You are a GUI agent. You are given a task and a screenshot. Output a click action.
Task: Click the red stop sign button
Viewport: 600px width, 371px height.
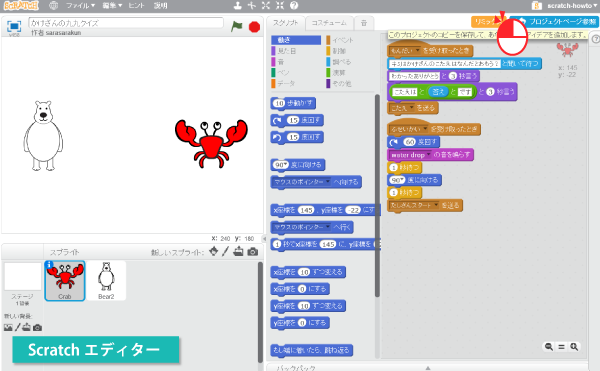[x=254, y=27]
